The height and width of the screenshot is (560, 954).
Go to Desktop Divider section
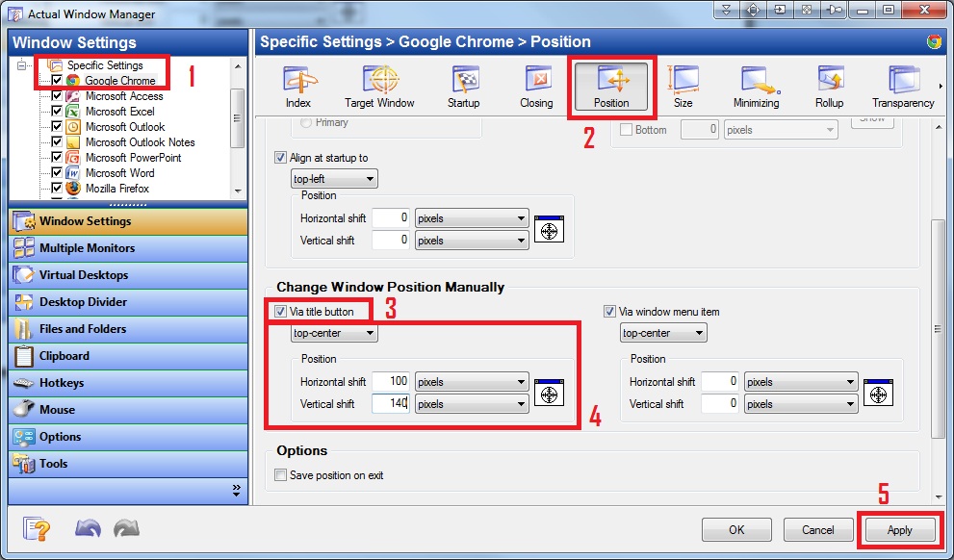(x=128, y=301)
